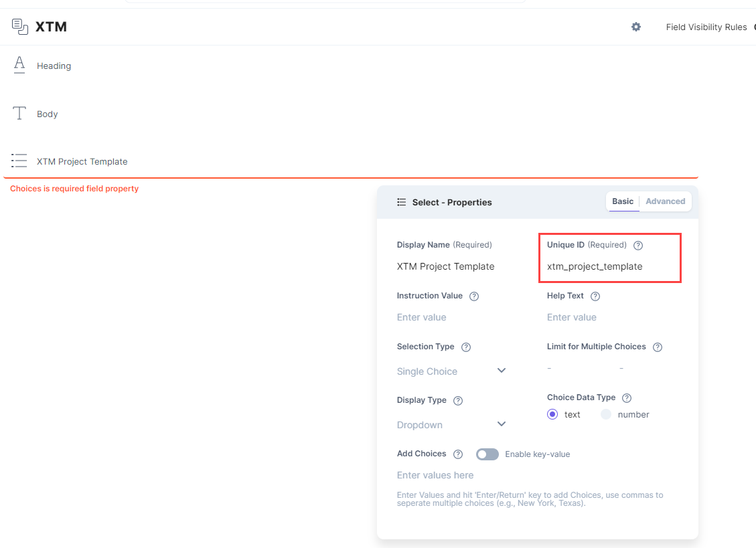This screenshot has height=548, width=756.
Task: Select the text choice data type
Action: pyautogui.click(x=552, y=414)
